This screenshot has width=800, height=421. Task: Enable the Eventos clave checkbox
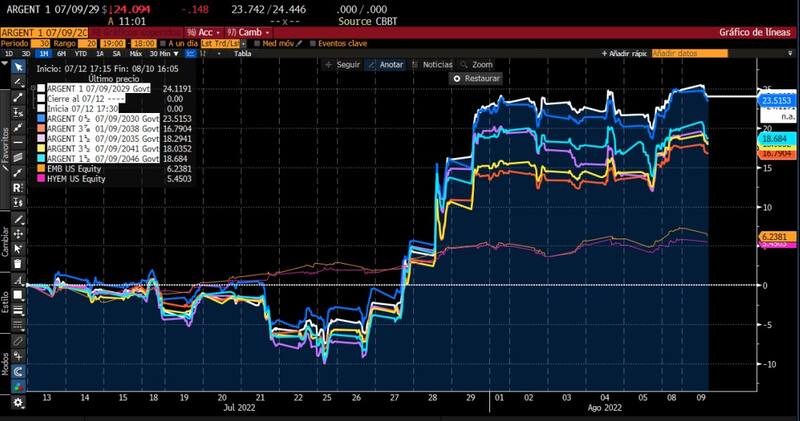pos(312,43)
